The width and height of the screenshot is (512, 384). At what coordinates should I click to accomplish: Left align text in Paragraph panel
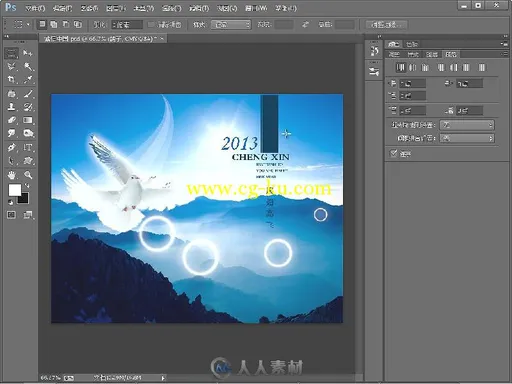[400, 68]
